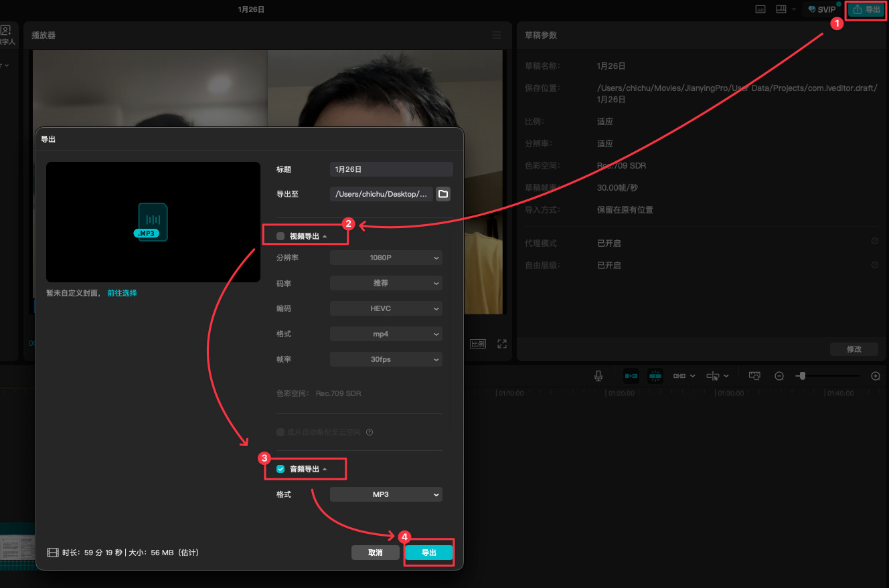The image size is (889, 588).
Task: Click the top-right 导出 export button
Action: pyautogui.click(x=867, y=10)
